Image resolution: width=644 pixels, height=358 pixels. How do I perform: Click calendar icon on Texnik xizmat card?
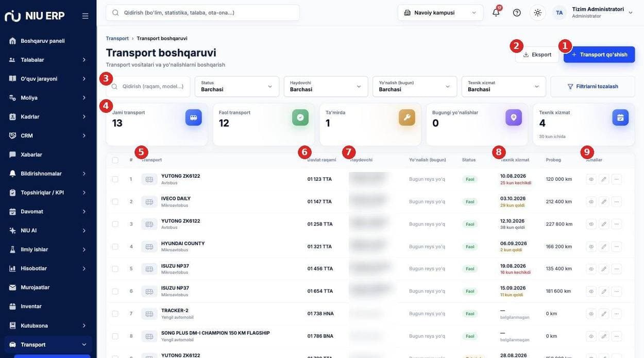click(620, 117)
